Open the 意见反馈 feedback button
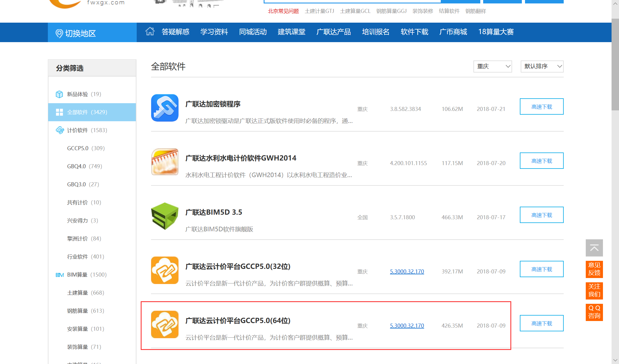The width and height of the screenshot is (619, 364). [594, 269]
